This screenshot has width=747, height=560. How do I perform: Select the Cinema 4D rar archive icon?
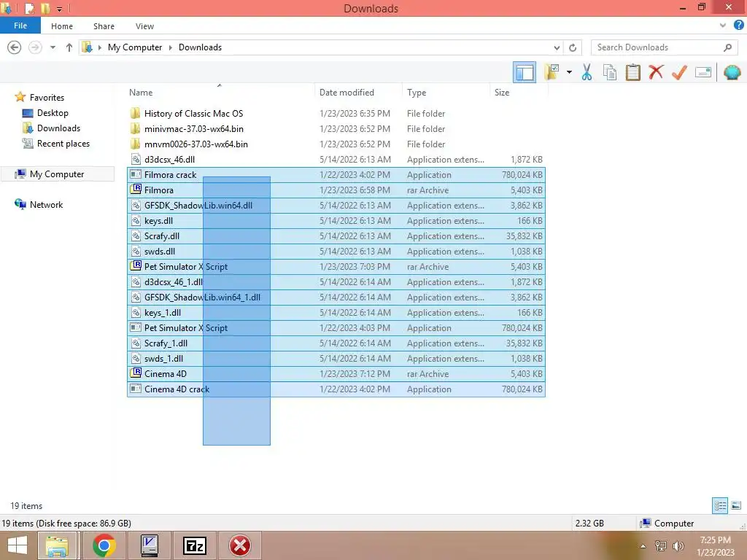click(136, 373)
